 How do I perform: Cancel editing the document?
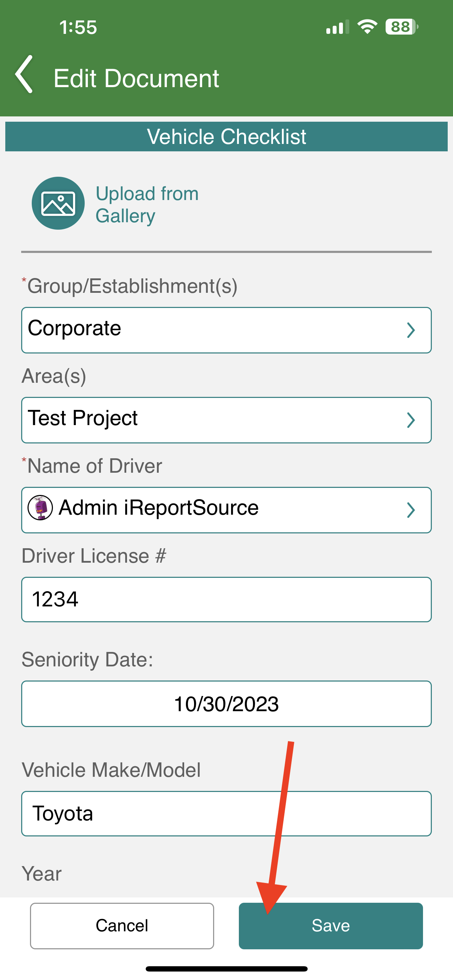click(x=122, y=926)
